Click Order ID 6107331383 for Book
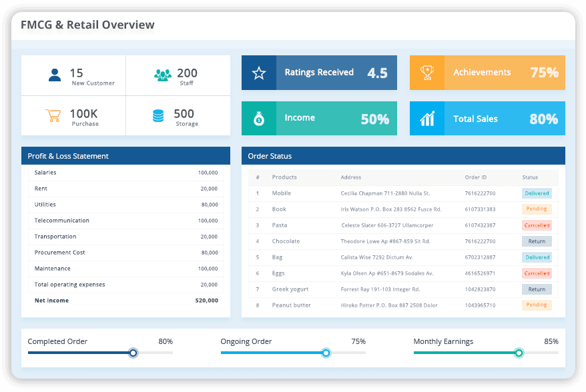This screenshot has height=392, width=586. (480, 209)
